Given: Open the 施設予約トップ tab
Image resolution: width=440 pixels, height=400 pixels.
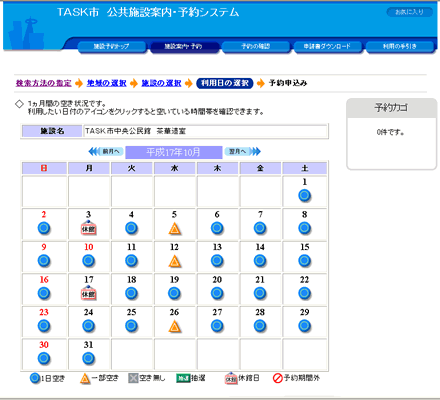Looking at the screenshot, I should coord(112,47).
